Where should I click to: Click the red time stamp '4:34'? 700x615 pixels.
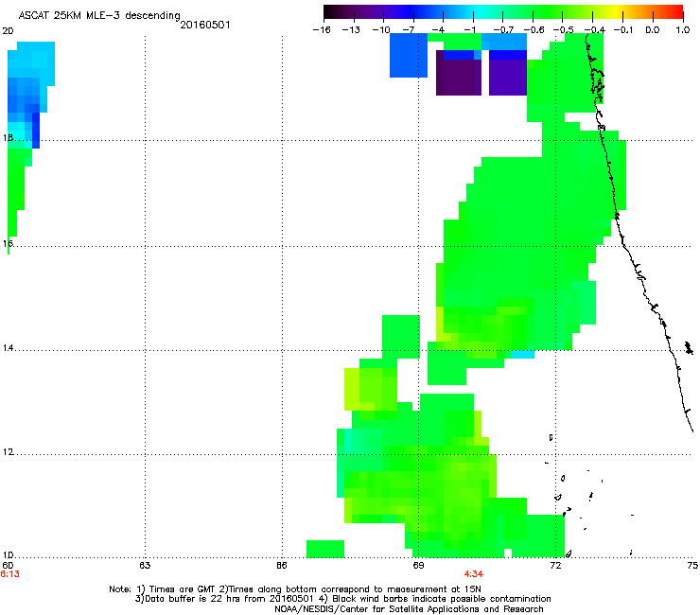point(474,574)
